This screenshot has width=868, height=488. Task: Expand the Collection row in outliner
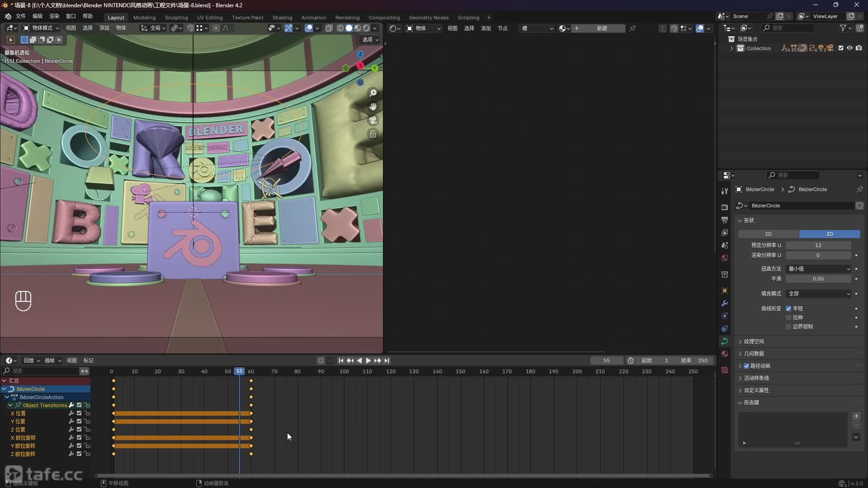(x=731, y=48)
